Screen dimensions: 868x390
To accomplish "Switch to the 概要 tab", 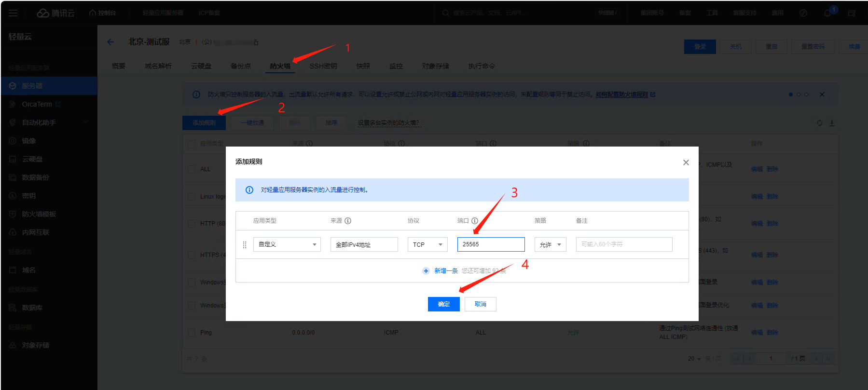I will point(119,66).
